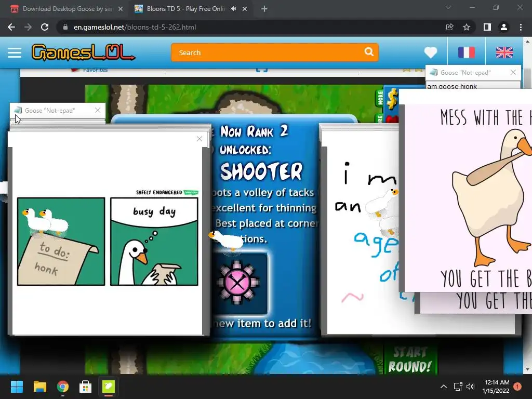
Task: Bookmark this page with the star
Action: click(467, 27)
